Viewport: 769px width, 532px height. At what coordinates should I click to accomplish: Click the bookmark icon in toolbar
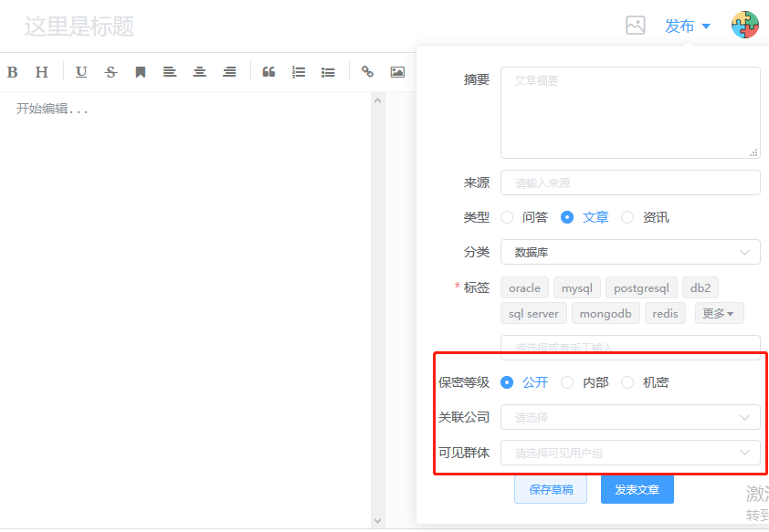[x=141, y=72]
